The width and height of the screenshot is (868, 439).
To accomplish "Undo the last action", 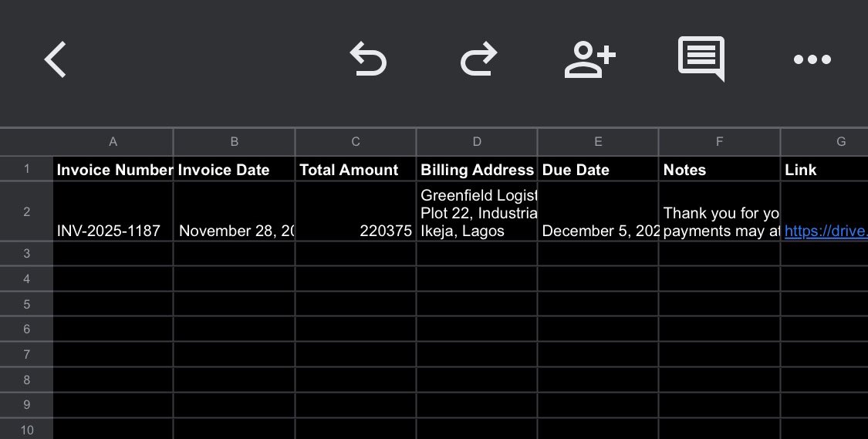I will [368, 59].
